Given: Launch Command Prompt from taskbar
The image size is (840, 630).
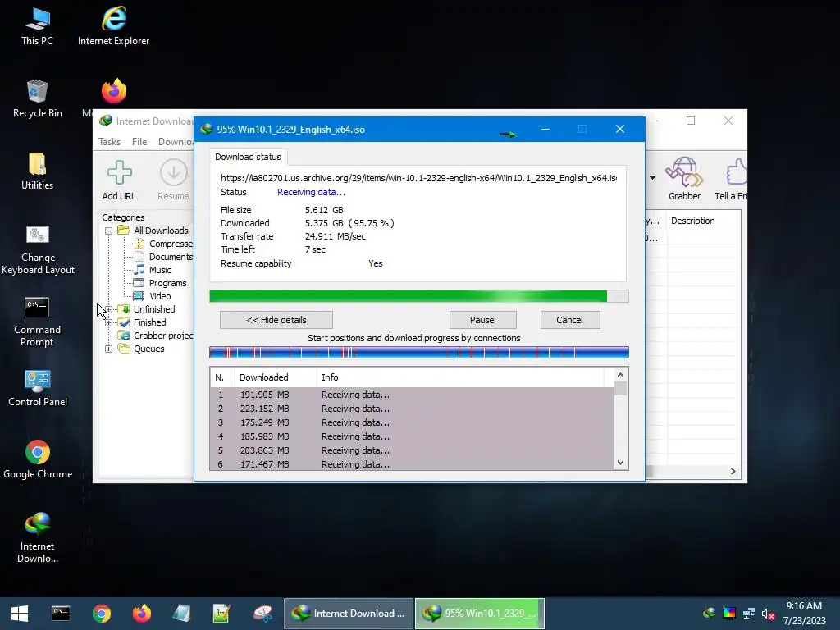Looking at the screenshot, I should 61,614.
